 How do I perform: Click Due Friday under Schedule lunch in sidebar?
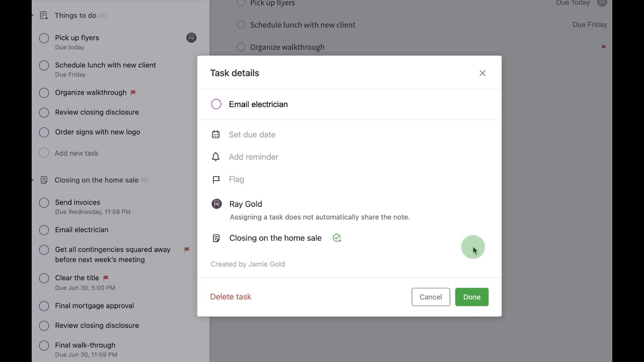click(x=70, y=74)
